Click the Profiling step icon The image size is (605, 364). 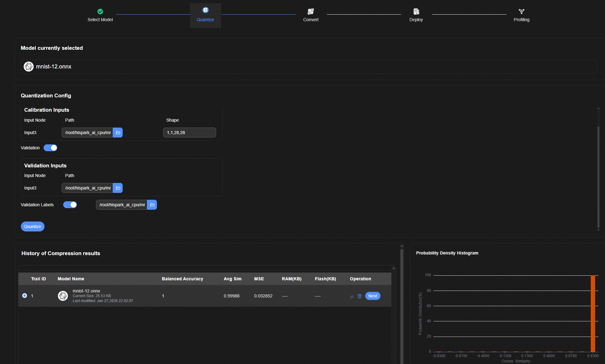click(521, 12)
